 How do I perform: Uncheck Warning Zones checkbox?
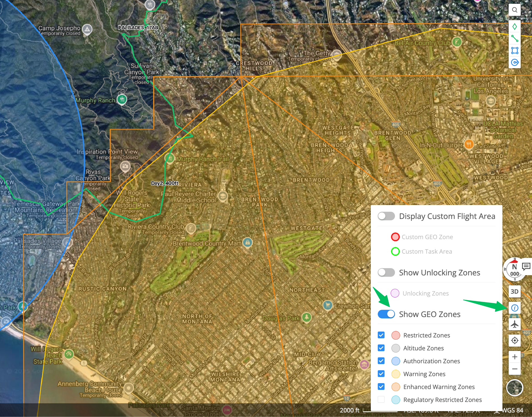click(381, 374)
